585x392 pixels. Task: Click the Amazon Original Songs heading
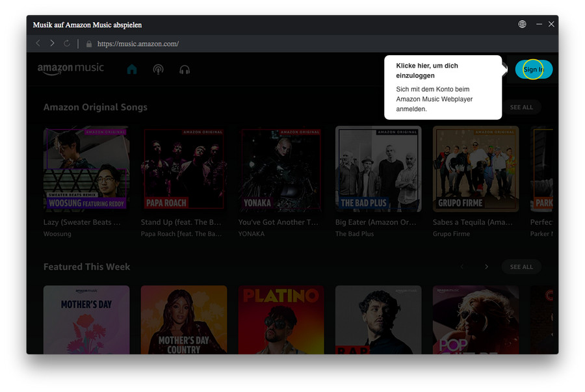tap(96, 107)
